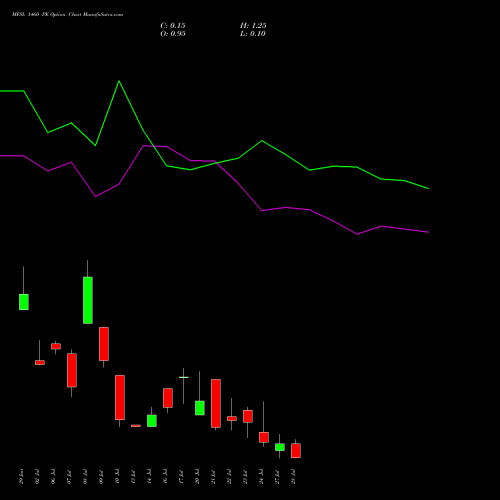
Task: Select the close value C: 0.15
Action: (173, 26)
